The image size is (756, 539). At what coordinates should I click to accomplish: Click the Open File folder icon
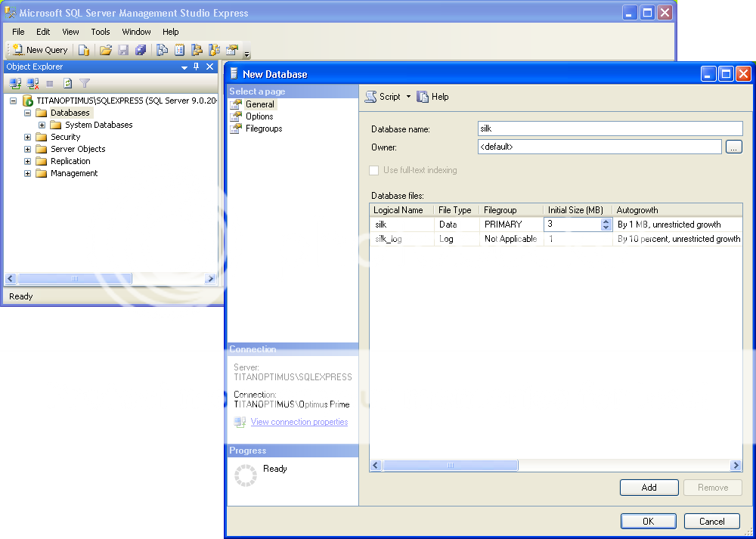click(106, 50)
